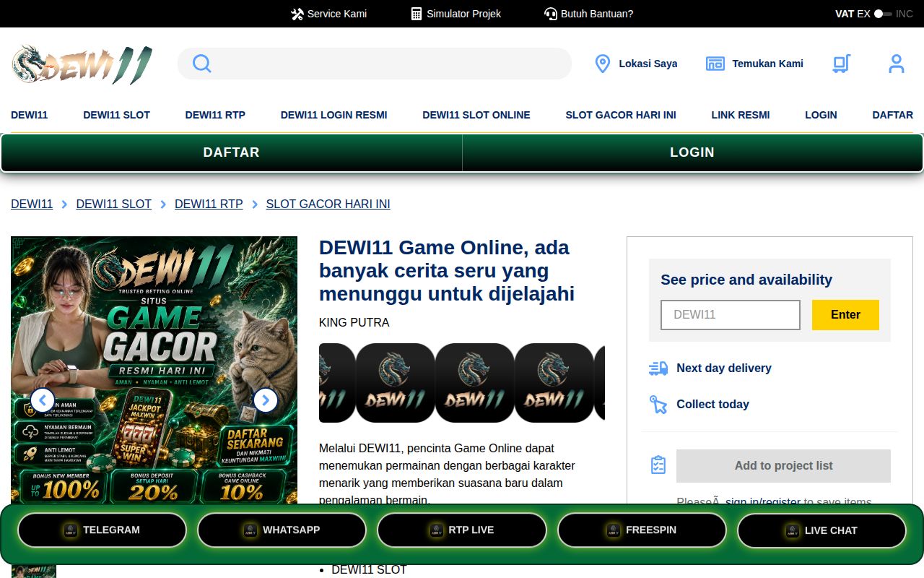
Task: Open DEWI11 RTP navigation menu item
Action: (215, 115)
